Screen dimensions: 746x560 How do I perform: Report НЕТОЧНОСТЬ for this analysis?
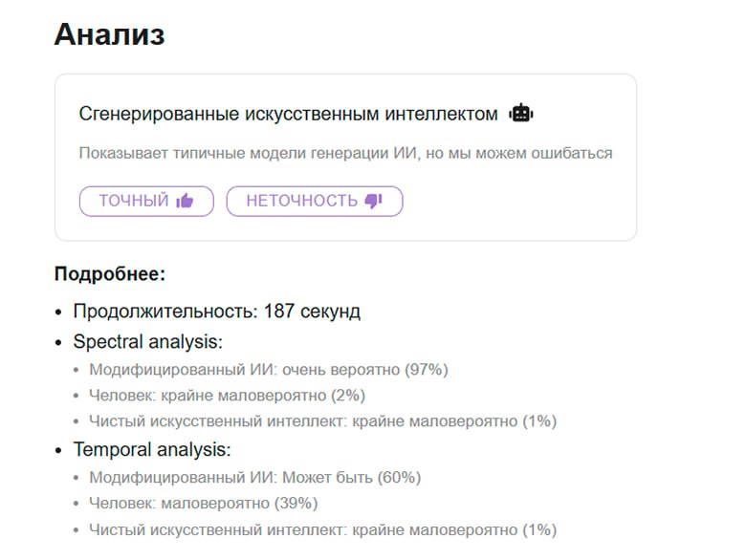[x=315, y=201]
